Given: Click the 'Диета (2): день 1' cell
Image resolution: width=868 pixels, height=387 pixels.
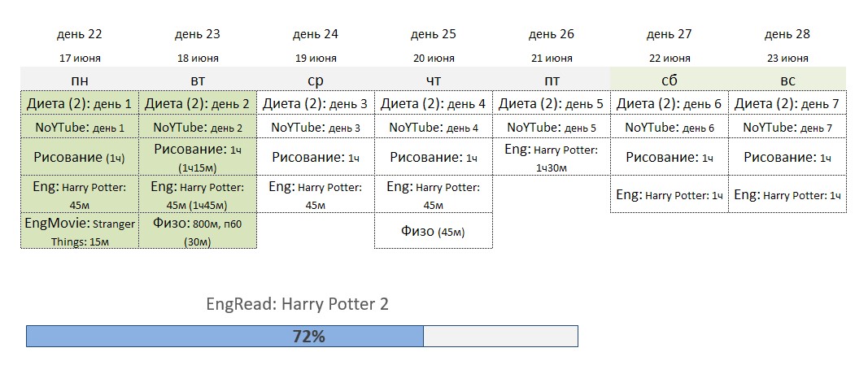Looking at the screenshot, I should coord(79,104).
